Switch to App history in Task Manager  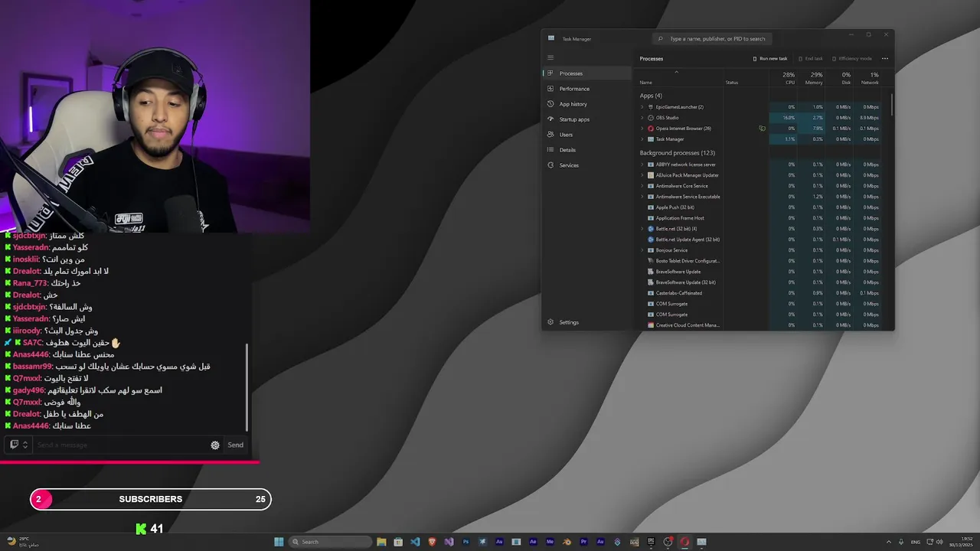(x=587, y=104)
